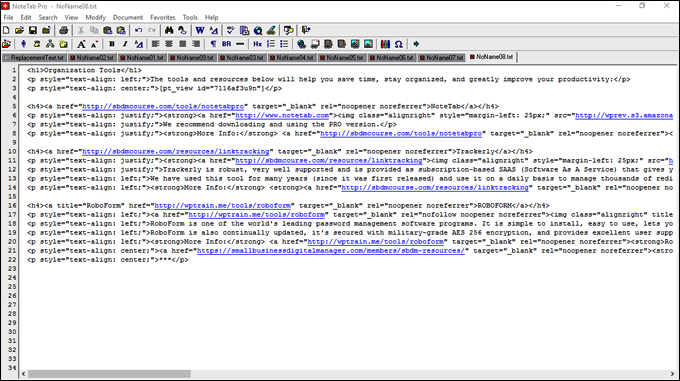680x381 pixels.
Task: Switch to the NoName03.txt tab
Action: point(242,57)
